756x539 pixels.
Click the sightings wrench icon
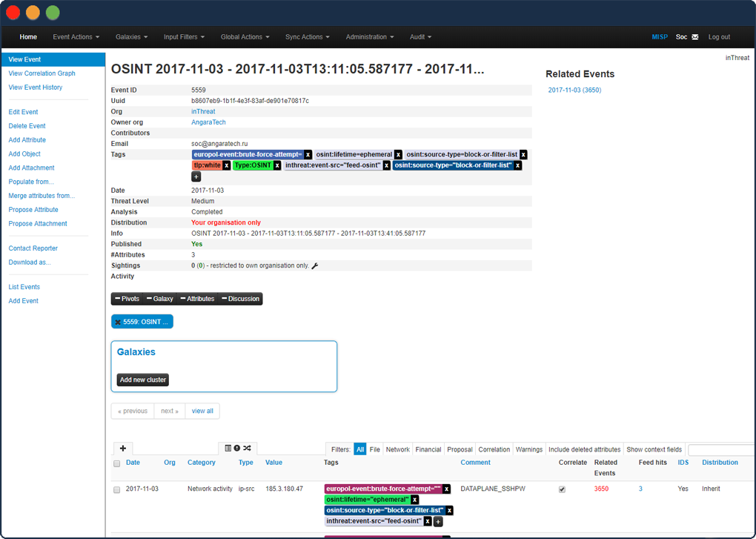315,265
